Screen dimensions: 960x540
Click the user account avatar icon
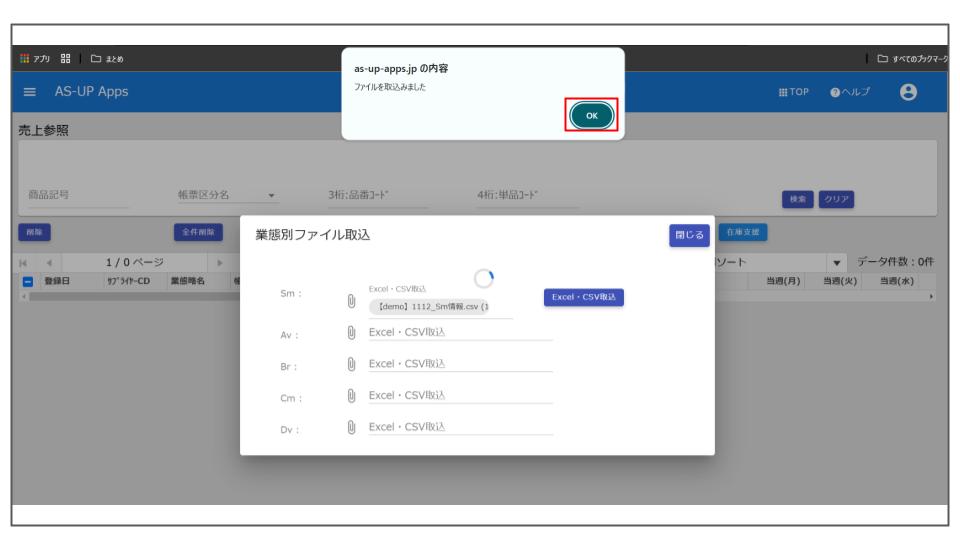pyautogui.click(x=908, y=92)
